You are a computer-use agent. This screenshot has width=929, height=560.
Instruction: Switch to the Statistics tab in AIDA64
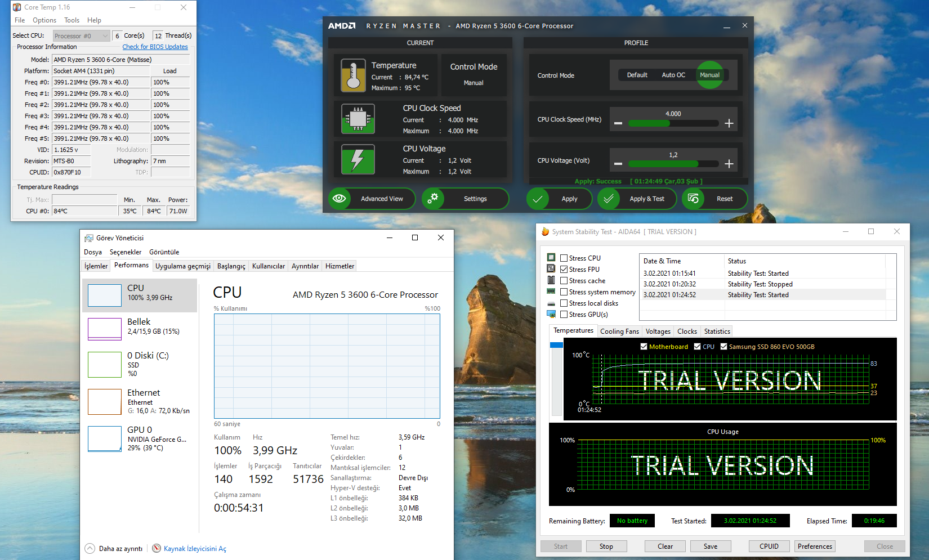(x=717, y=331)
